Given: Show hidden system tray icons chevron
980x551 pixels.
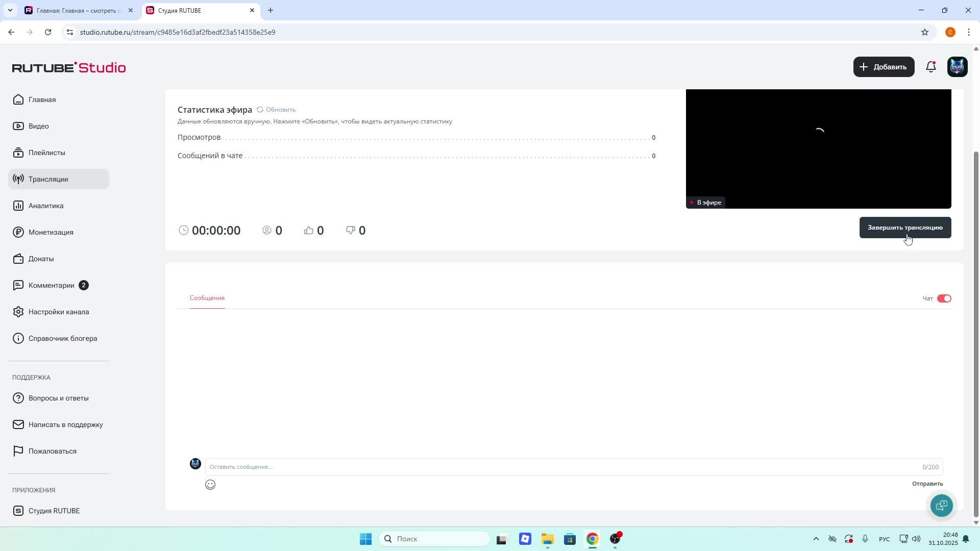Looking at the screenshot, I should click(816, 539).
